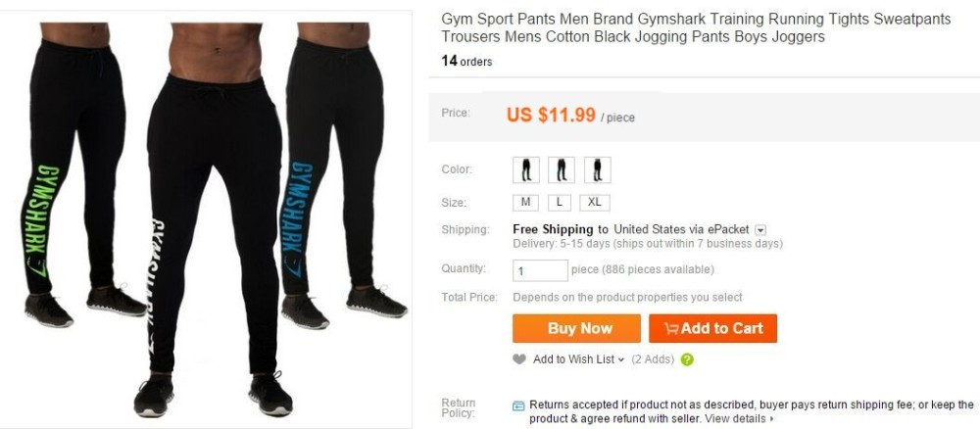The width and height of the screenshot is (980, 429).
Task: Choose the second color pants thumbnail
Action: 562,169
